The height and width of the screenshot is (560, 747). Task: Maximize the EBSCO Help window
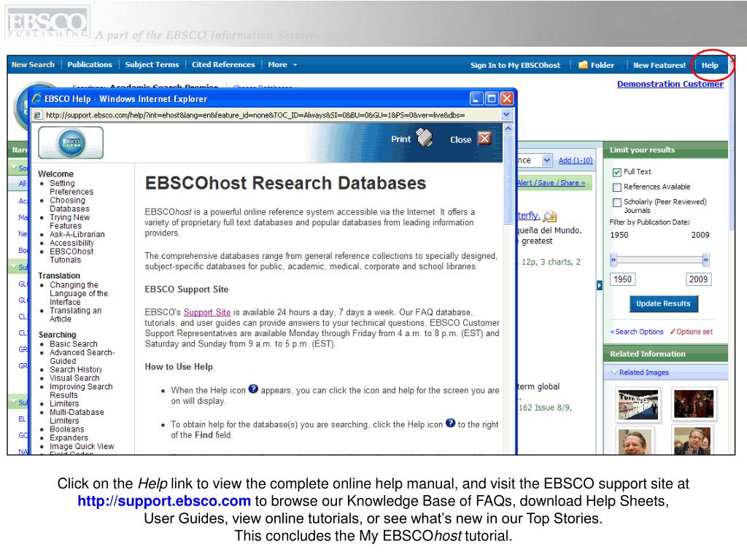(x=492, y=98)
